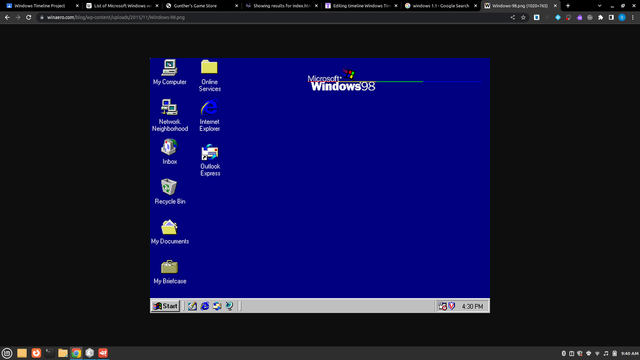
Task: Click the 9:40 AM system clock
Action: pyautogui.click(x=629, y=353)
